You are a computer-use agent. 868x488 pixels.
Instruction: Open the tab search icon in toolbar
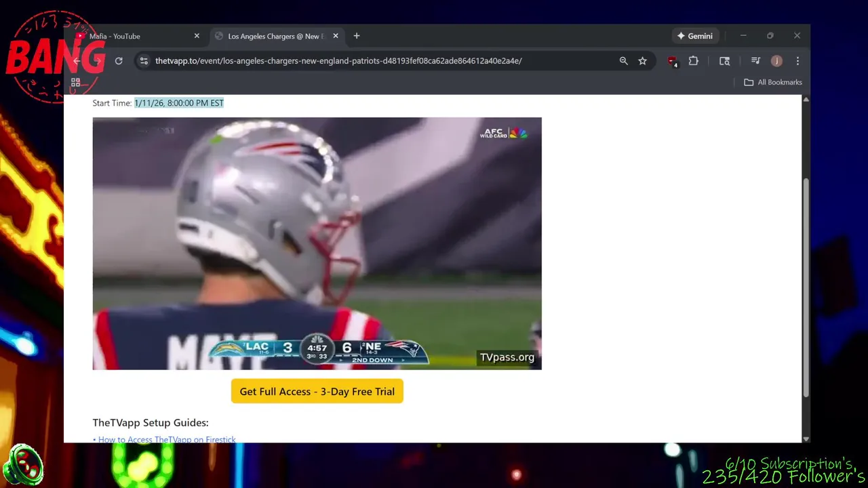coord(724,61)
